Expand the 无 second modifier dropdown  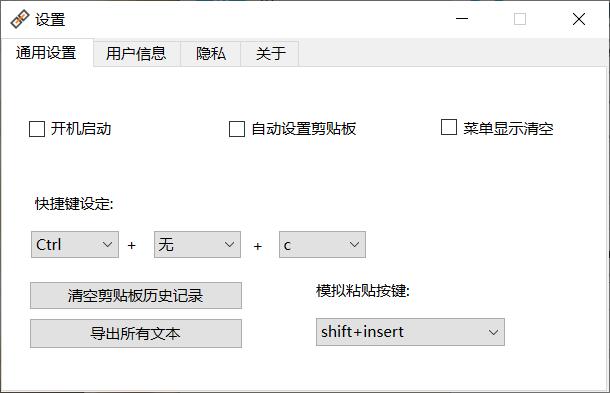point(197,244)
